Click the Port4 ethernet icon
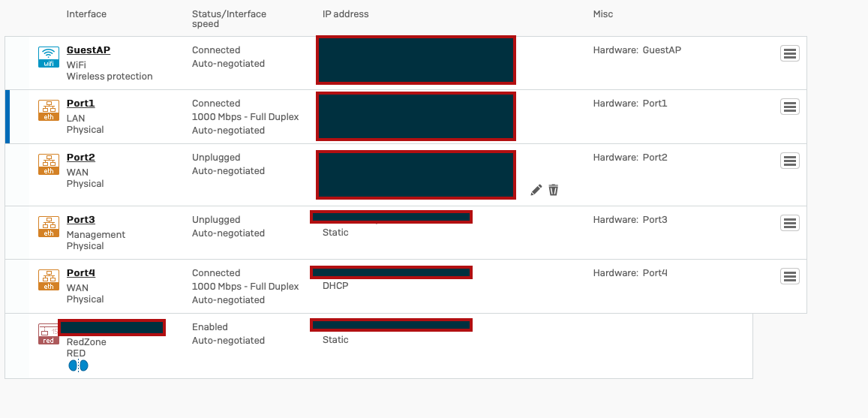 pyautogui.click(x=49, y=280)
